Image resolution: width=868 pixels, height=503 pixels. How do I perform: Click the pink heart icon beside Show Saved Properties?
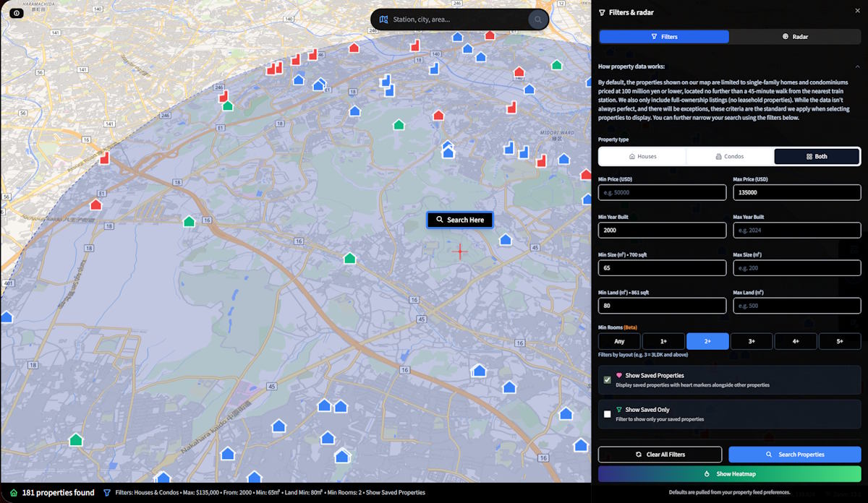(x=619, y=376)
